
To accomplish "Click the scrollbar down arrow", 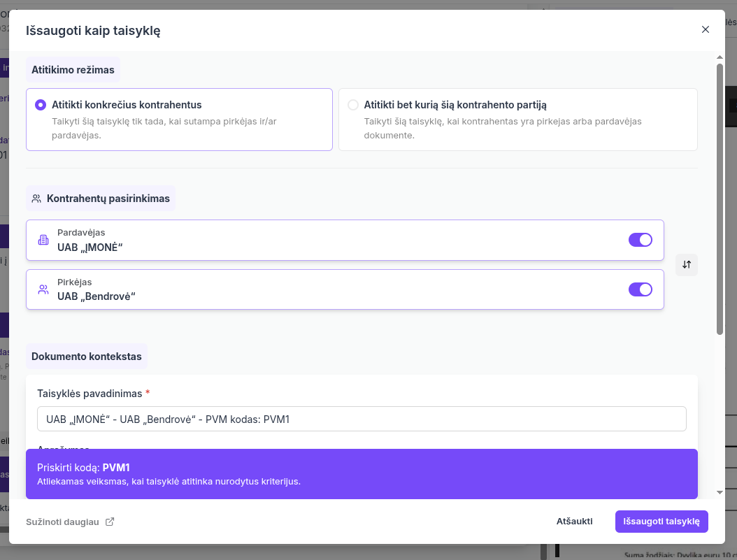I will (720, 493).
